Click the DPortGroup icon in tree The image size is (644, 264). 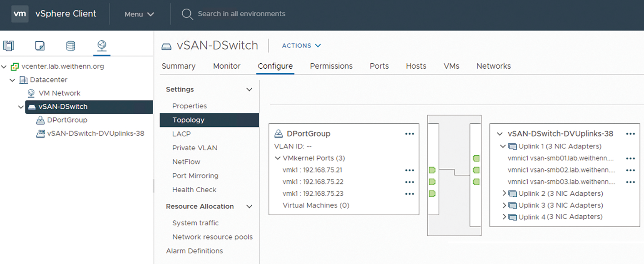point(40,120)
